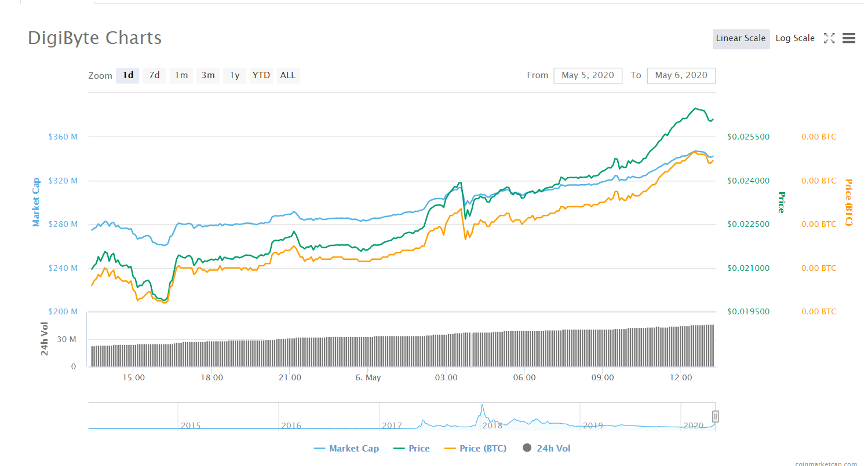Viewport: 868px width, 466px height.
Task: Select the 1m zoom range
Action: pyautogui.click(x=181, y=75)
